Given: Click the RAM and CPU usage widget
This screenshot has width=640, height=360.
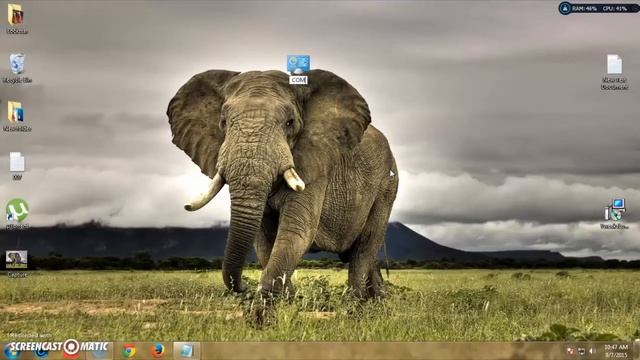Looking at the screenshot, I should click(x=598, y=8).
